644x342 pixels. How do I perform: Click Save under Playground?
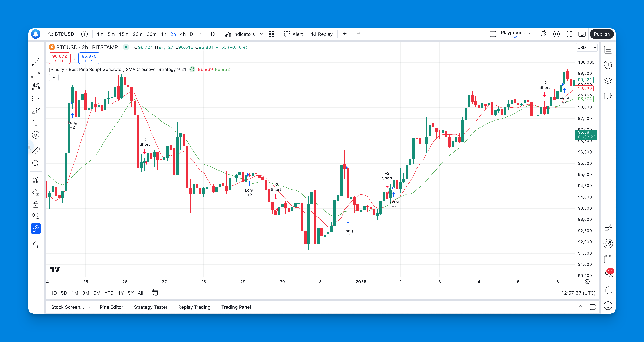(x=513, y=37)
